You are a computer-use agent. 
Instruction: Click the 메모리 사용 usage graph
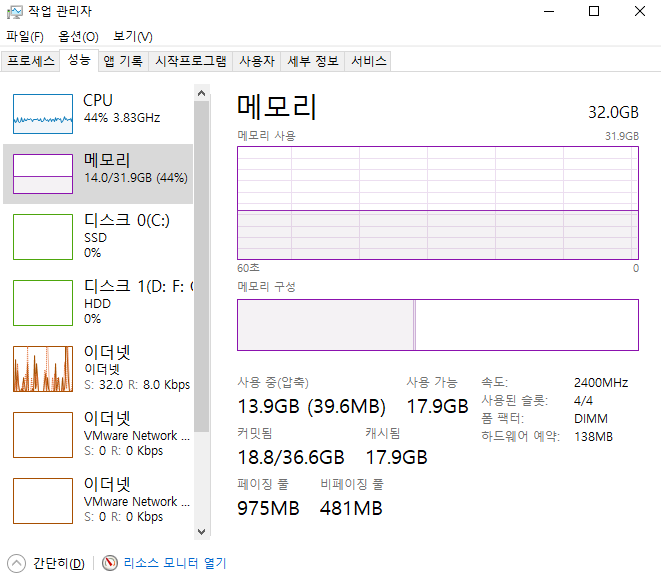tap(438, 203)
